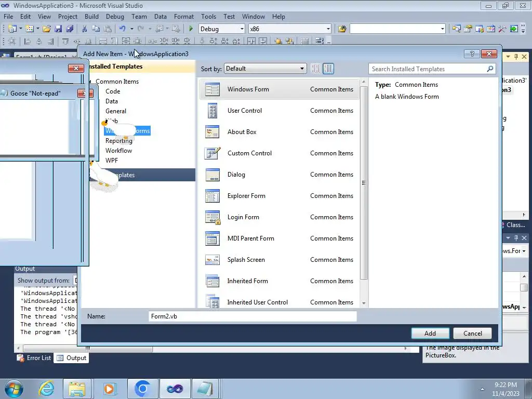532x399 pixels.
Task: Expand the Undo history dropdown arrow
Action: pos(131,29)
